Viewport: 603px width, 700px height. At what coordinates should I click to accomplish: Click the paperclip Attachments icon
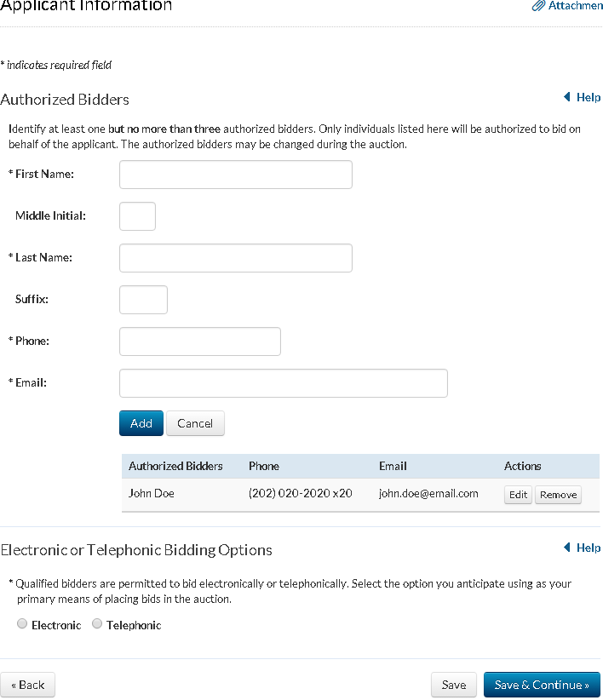point(538,6)
